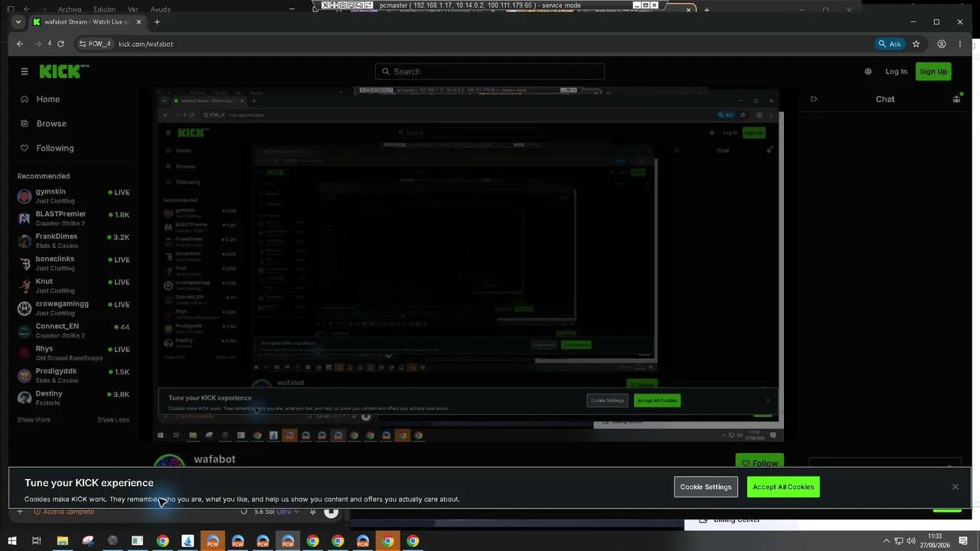Accept All Cookies in the bottom cookie banner

click(x=783, y=487)
